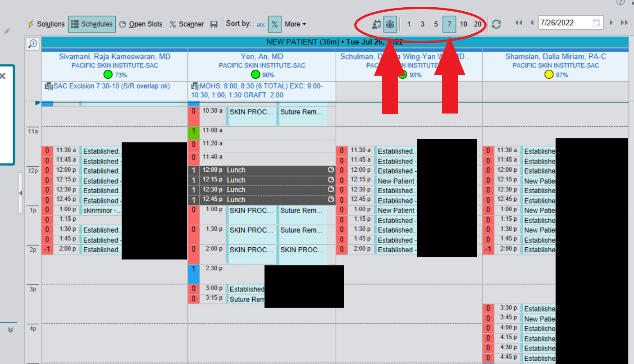Show 10 days of schedule
This screenshot has height=364, width=634.
(464, 24)
